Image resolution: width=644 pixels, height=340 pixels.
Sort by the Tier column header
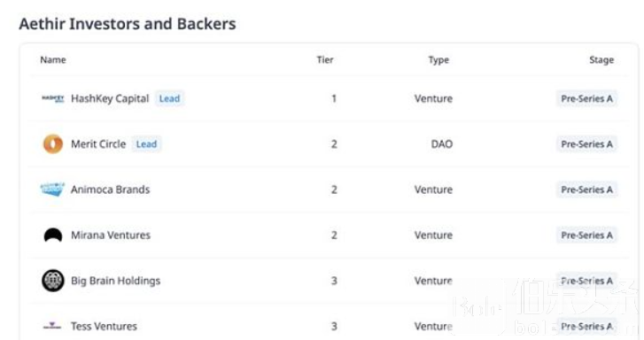pos(325,60)
